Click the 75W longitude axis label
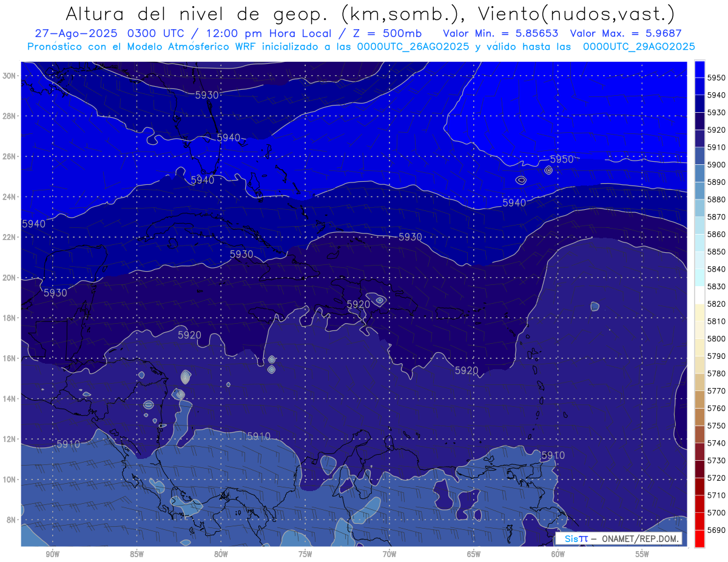This screenshot has width=728, height=562. coord(305,554)
